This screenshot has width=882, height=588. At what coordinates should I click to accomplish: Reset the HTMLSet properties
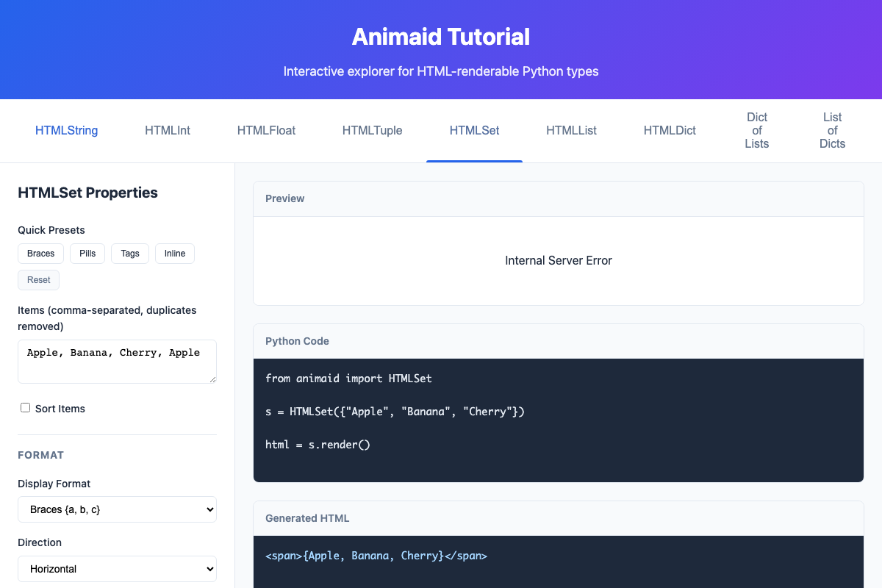38,279
